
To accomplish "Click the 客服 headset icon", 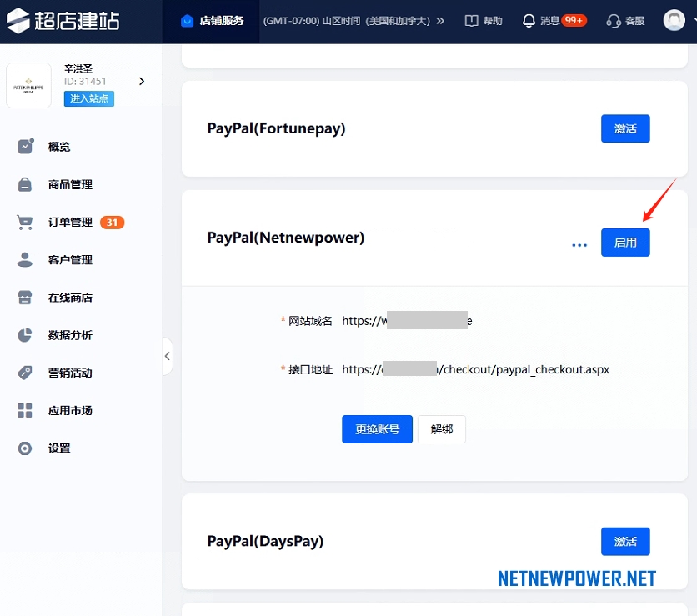I will [x=614, y=21].
